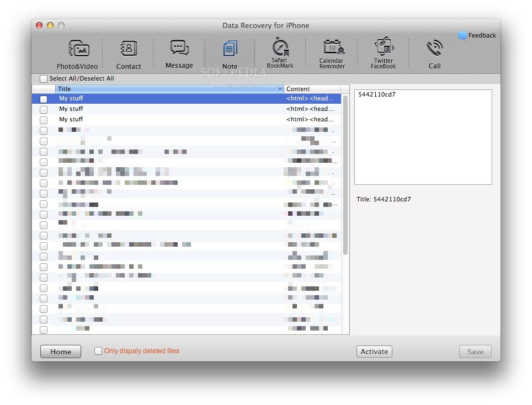Minimize the Data Recovery window
This screenshot has height=405, width=532.
50,25
